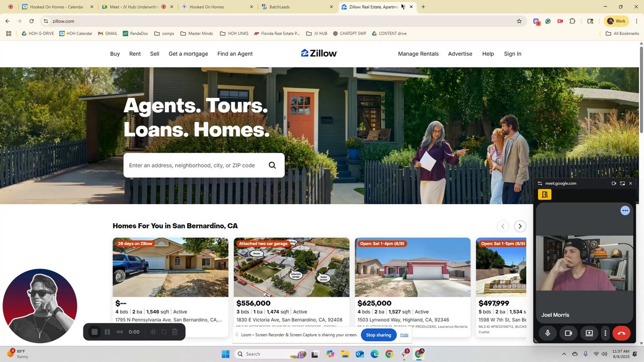Open the Work profile dropdown in Chrome
The width and height of the screenshot is (644, 362).
tap(616, 21)
